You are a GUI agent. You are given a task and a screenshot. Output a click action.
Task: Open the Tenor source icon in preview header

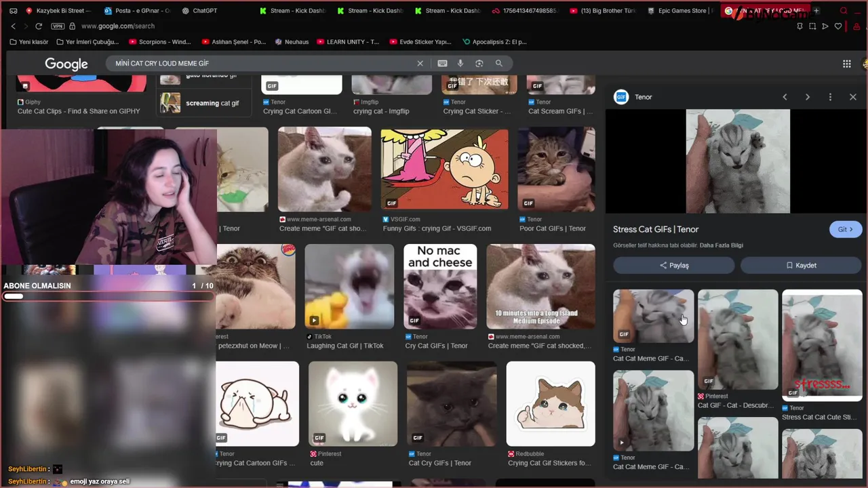tap(621, 97)
